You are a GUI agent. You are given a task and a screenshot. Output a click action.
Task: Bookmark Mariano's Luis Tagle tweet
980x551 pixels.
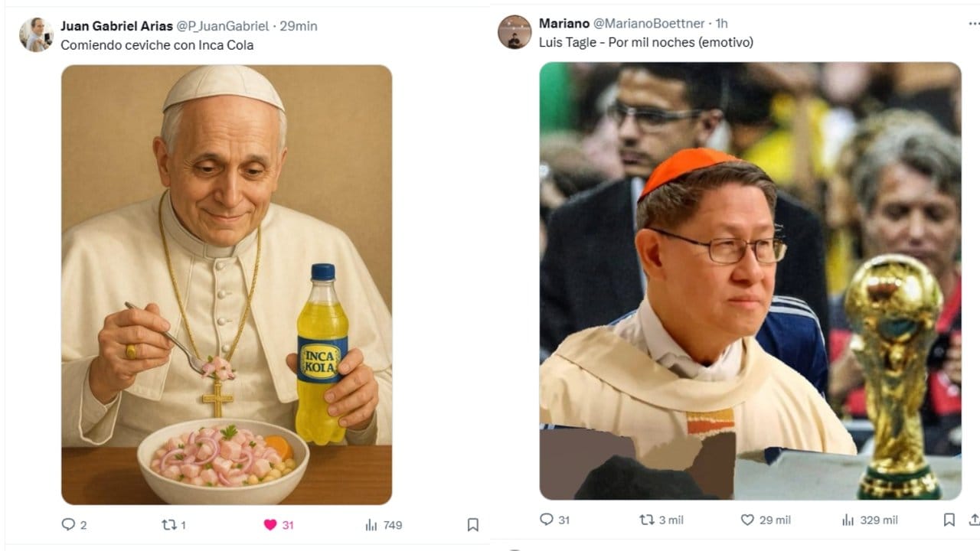(x=949, y=520)
